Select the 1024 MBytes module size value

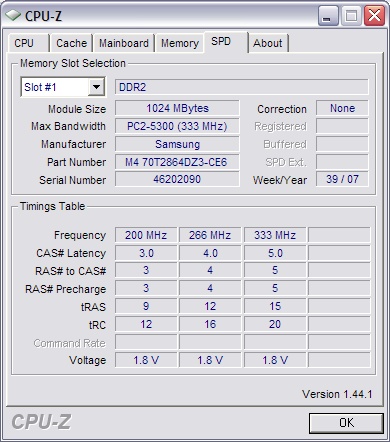[177, 108]
